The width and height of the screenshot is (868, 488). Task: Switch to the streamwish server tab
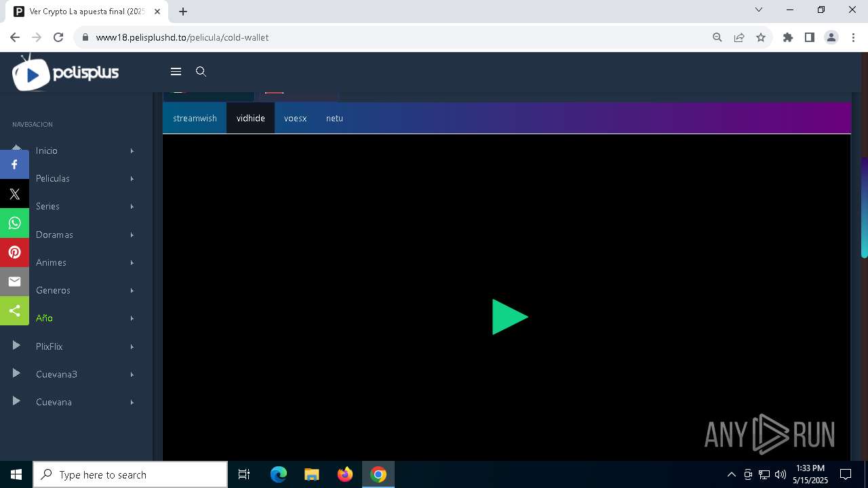pos(195,118)
